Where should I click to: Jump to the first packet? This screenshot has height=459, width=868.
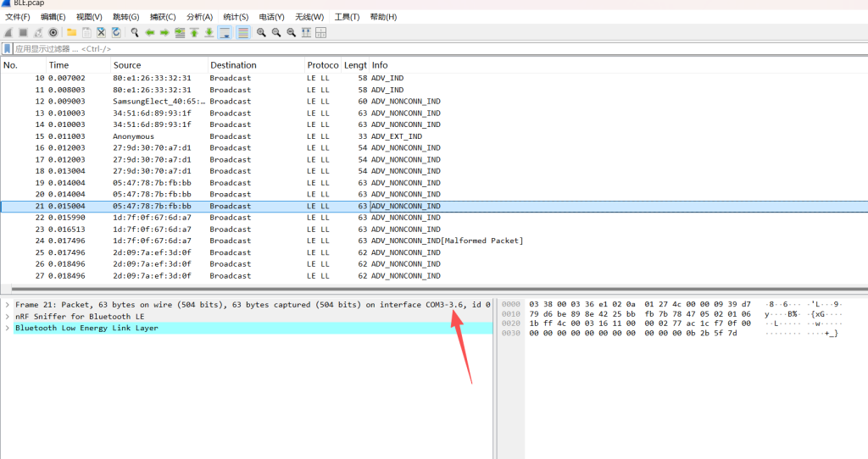[x=194, y=32]
